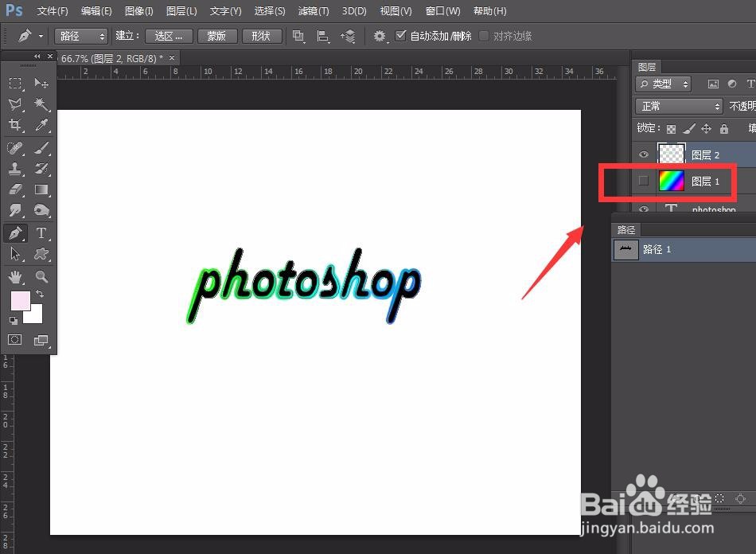Select 图层 1 rainbow thumbnail
The width and height of the screenshot is (756, 554).
671,181
